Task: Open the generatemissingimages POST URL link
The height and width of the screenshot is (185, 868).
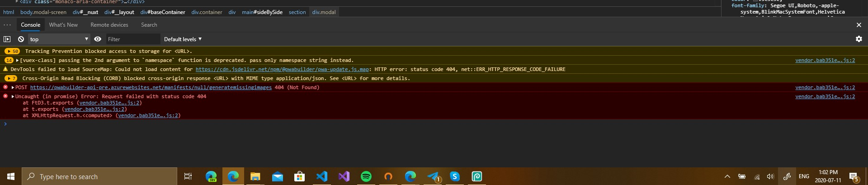Action: [x=151, y=87]
